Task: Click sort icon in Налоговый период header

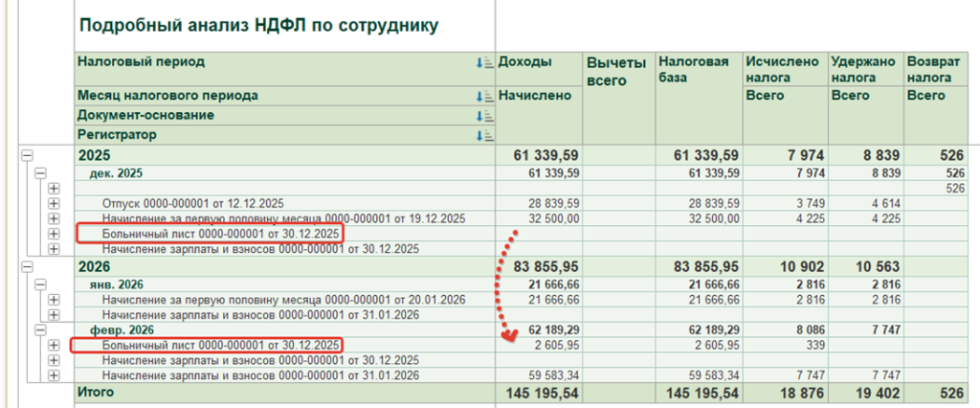Action: [484, 62]
